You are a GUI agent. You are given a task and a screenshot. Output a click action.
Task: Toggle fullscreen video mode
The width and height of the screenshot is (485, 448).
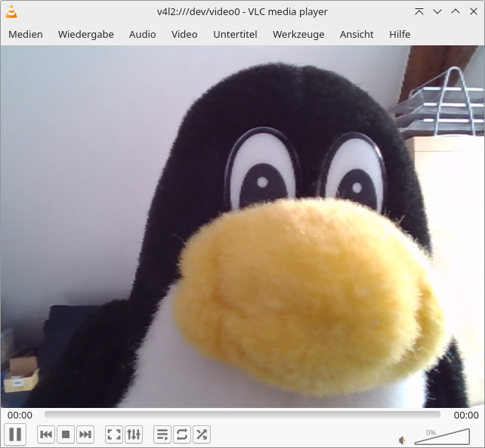(114, 434)
